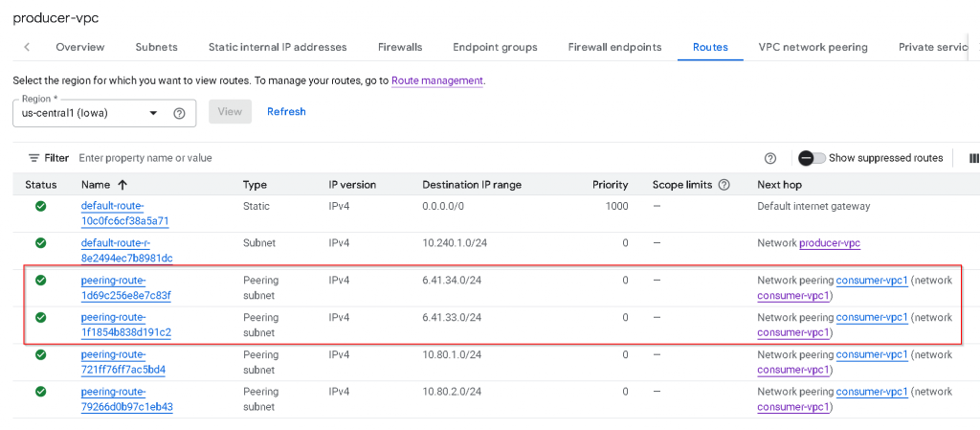Open peering-route-1d69c256e8e7c83f route link
980x430 pixels.
[x=125, y=287]
